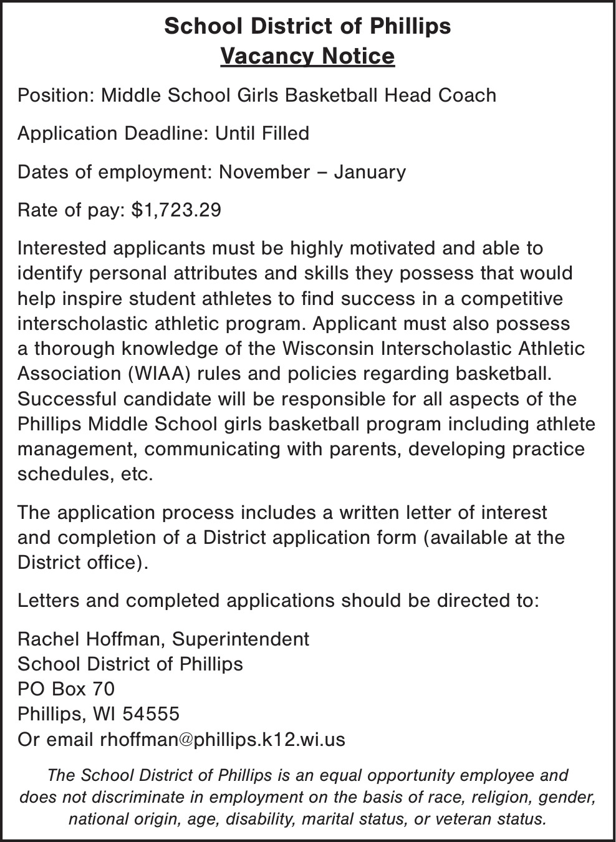
Task: Click the Phillips, WI 54555 line
Action: pyautogui.click(x=99, y=714)
